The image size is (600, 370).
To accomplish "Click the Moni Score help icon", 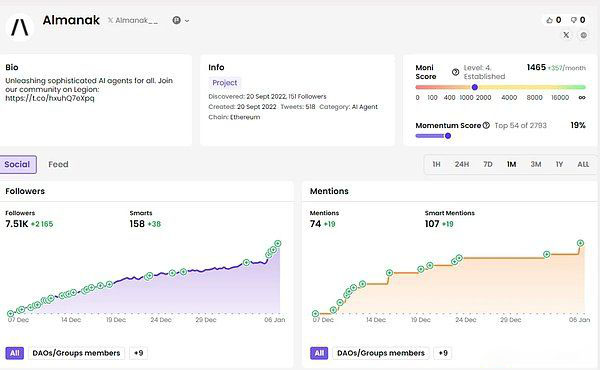I will [455, 72].
